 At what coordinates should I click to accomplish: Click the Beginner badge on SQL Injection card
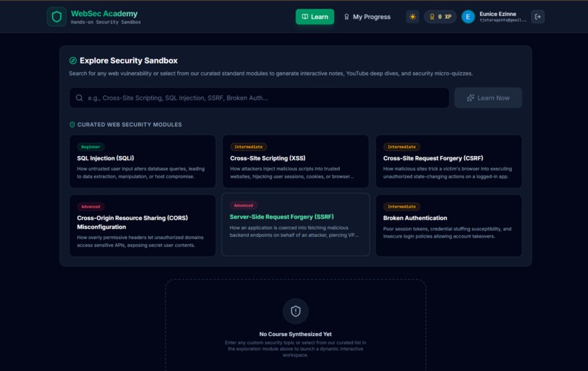pyautogui.click(x=90, y=147)
